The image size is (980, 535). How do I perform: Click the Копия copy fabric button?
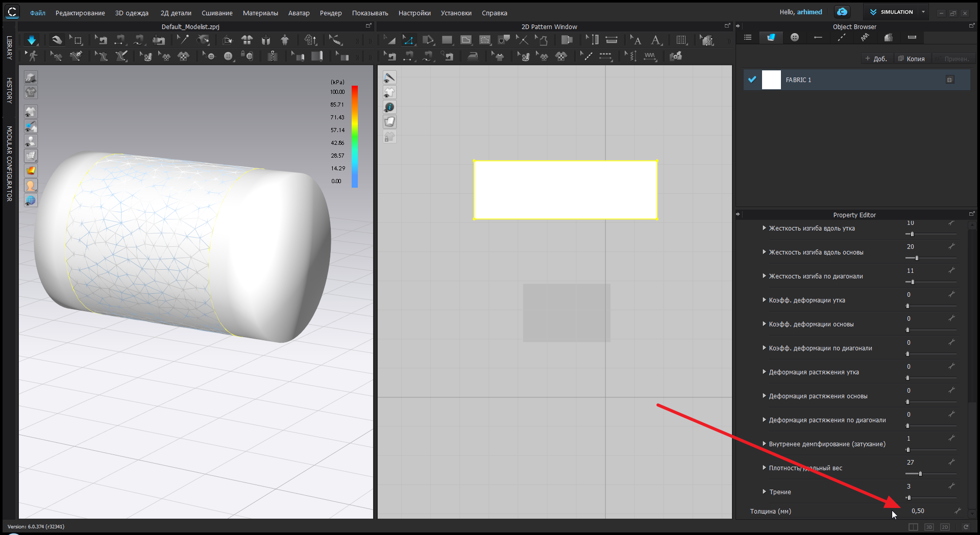(911, 59)
